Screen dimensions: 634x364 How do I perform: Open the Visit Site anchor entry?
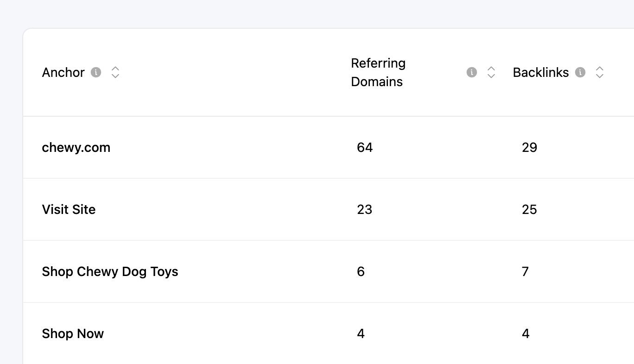point(69,209)
